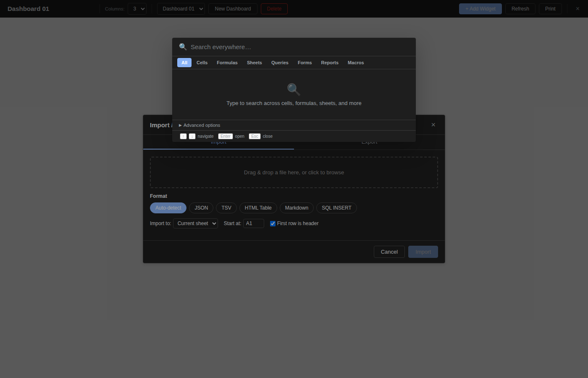
Task: Open the Columns count dropdown
Action: tap(137, 9)
